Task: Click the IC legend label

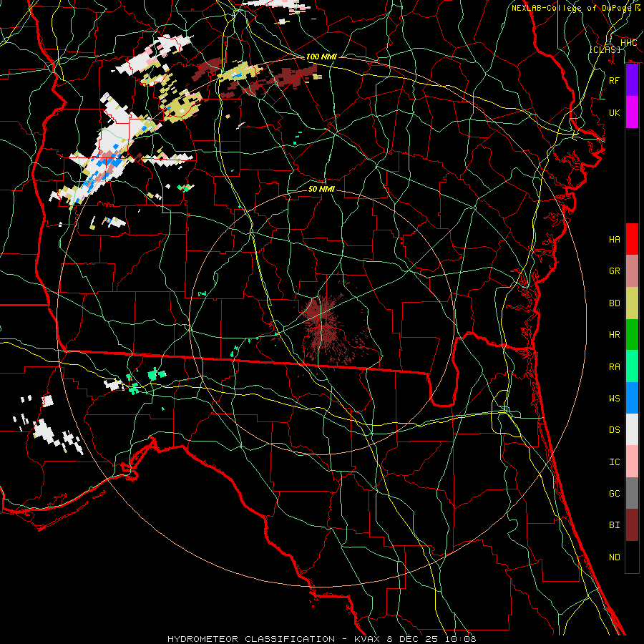Action: coord(614,462)
